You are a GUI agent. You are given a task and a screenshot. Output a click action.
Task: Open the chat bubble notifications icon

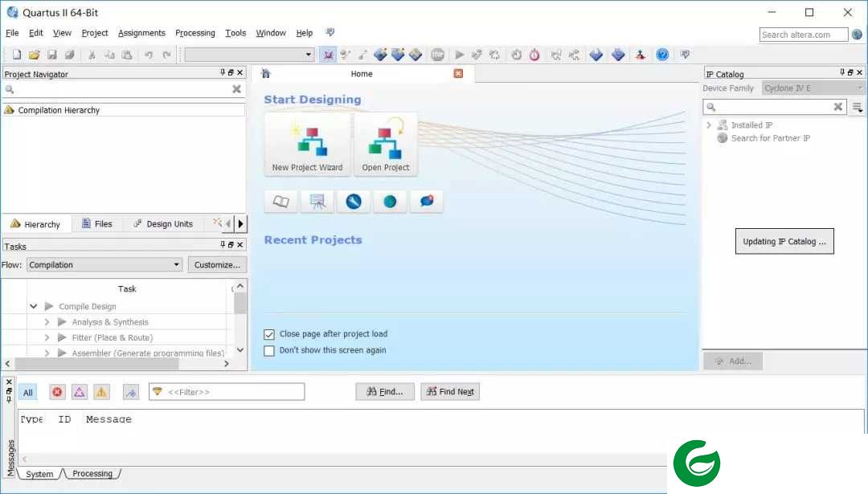tap(426, 202)
